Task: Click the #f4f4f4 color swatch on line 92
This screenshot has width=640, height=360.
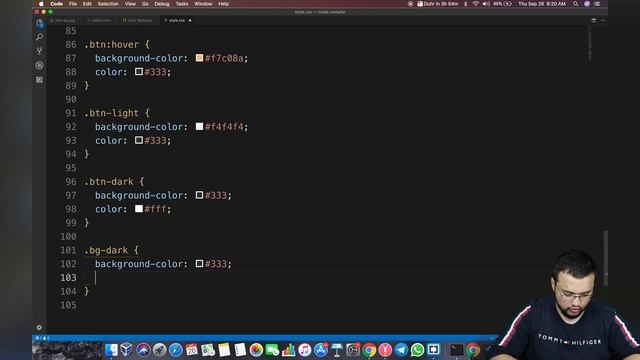Action: click(199, 127)
